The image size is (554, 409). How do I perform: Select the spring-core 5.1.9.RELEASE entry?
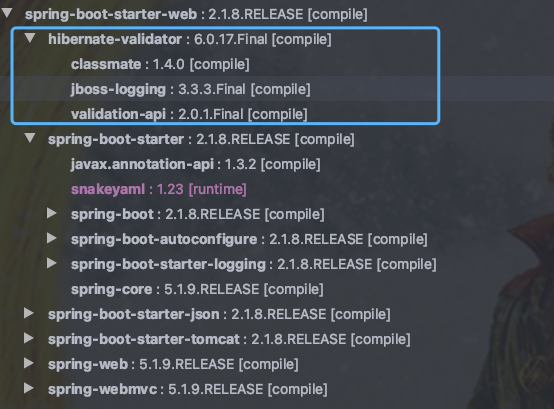click(197, 290)
